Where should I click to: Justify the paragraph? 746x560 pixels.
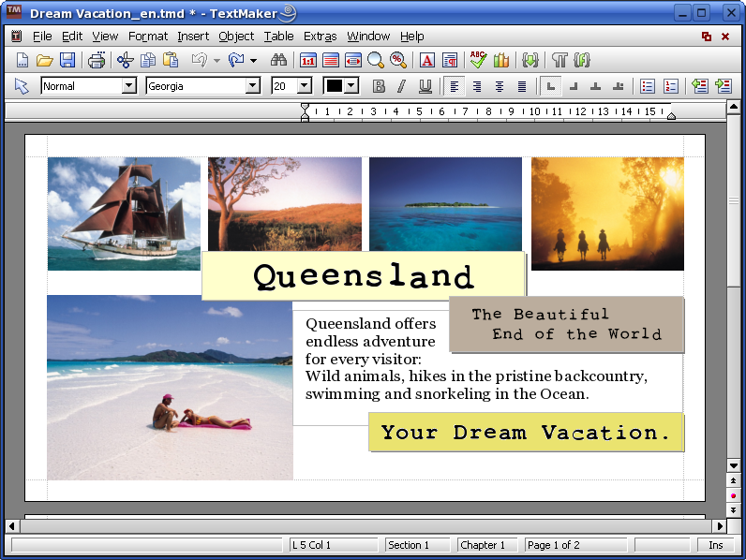click(522, 86)
